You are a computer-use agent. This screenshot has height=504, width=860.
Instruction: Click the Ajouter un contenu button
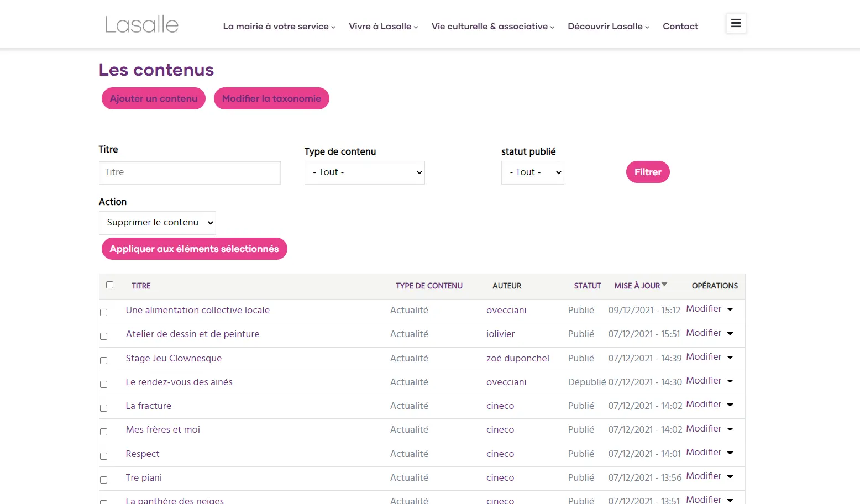(x=154, y=98)
